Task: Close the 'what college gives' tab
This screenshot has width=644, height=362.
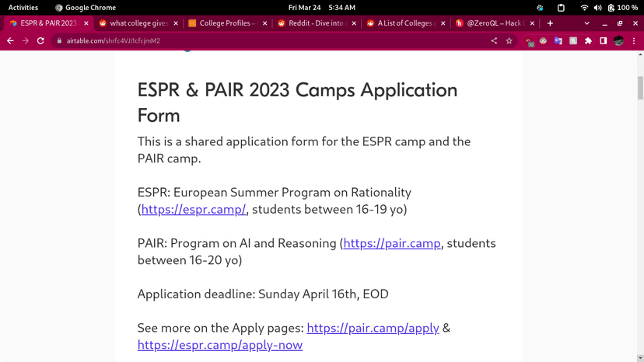Action: click(x=175, y=23)
